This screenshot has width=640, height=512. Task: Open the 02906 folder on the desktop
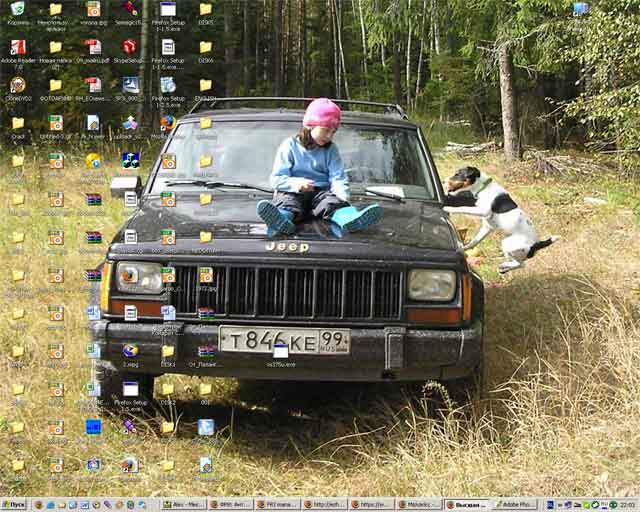point(206,47)
